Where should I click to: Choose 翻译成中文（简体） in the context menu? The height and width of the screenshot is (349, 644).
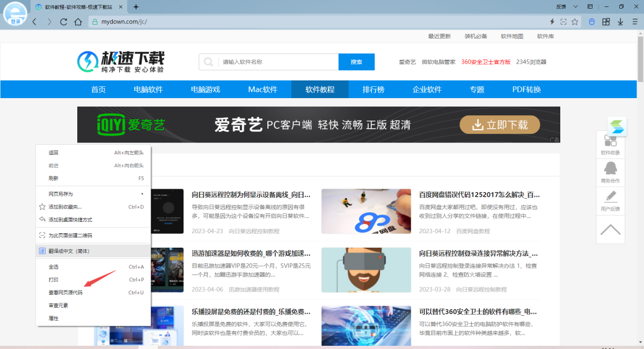tap(93, 251)
